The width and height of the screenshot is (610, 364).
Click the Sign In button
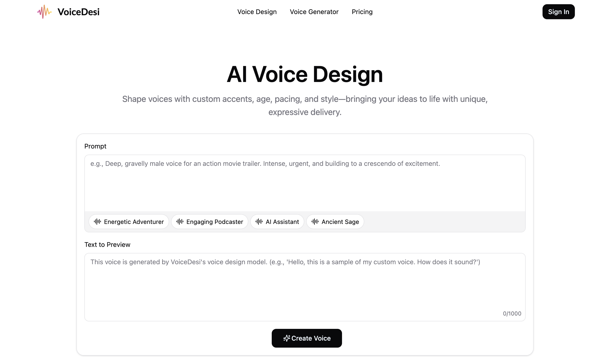(x=558, y=11)
